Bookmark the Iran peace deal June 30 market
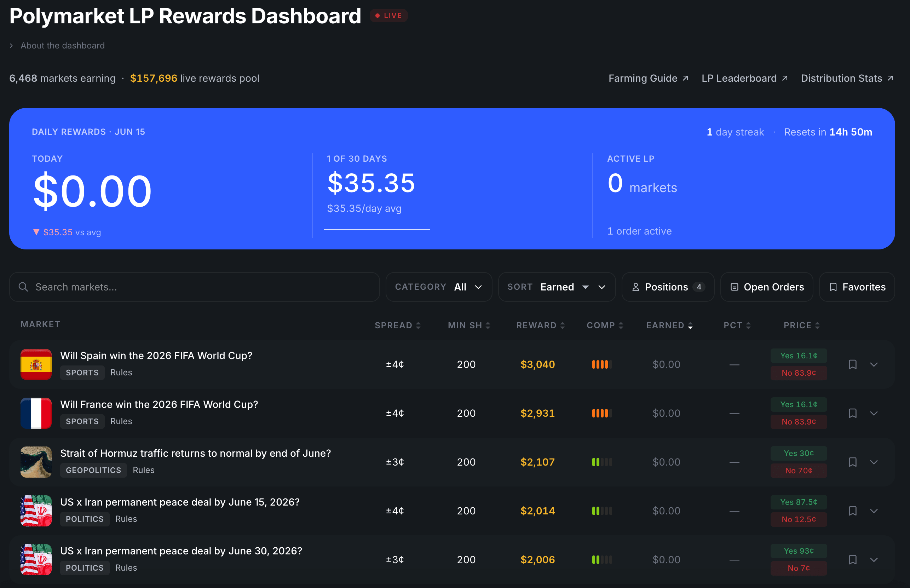Image resolution: width=910 pixels, height=588 pixels. pos(852,560)
